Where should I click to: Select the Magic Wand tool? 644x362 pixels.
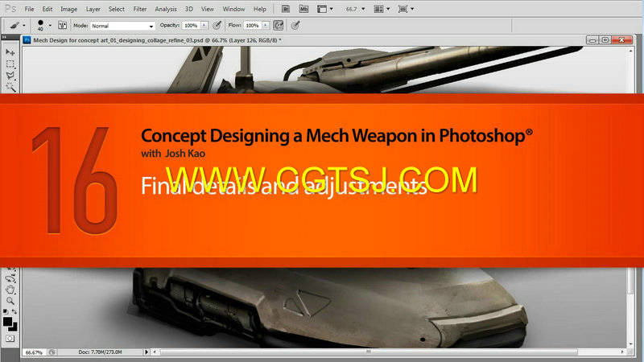point(10,87)
